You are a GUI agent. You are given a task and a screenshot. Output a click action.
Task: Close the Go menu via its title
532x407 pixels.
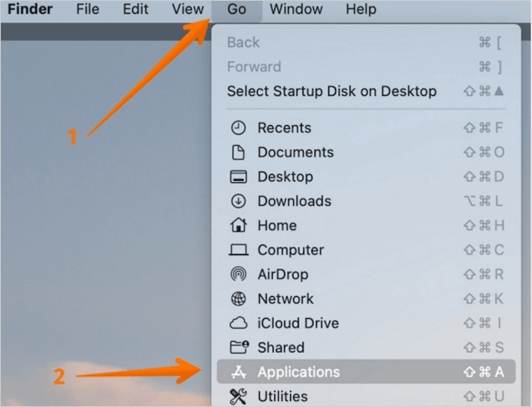(236, 10)
